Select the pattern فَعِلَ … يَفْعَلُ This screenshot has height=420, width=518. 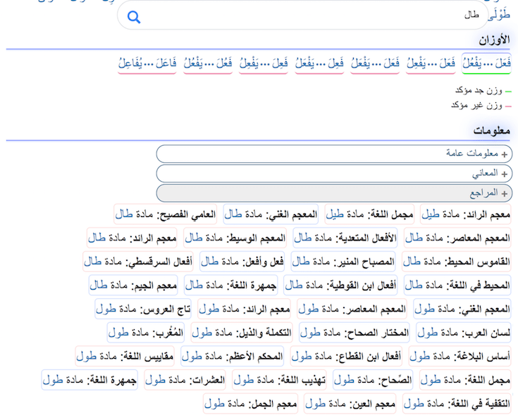coord(319,63)
